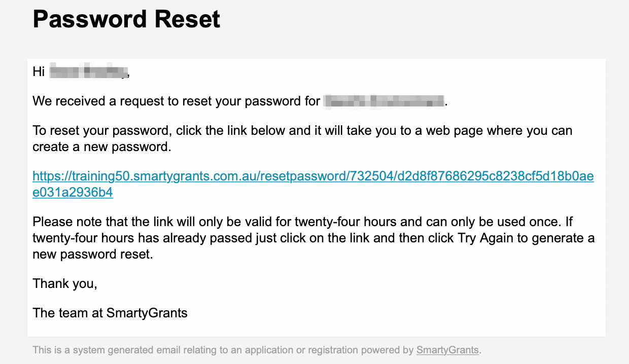Click the blurred recipient name after Hi

(88, 72)
